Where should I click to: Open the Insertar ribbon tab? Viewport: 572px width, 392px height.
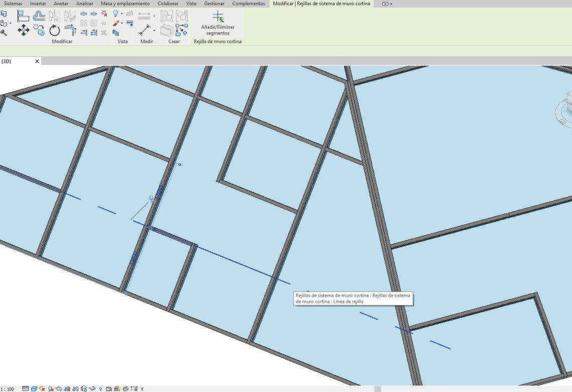[38, 4]
